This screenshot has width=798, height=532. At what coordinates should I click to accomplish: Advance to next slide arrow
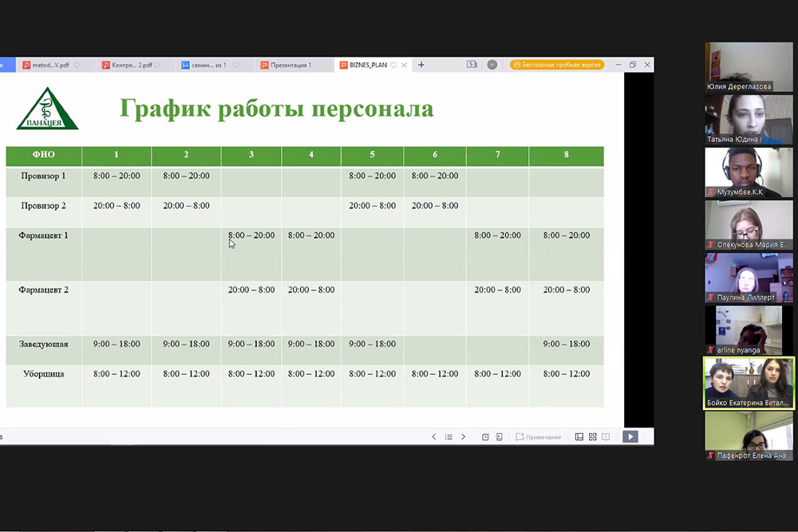pos(463,437)
